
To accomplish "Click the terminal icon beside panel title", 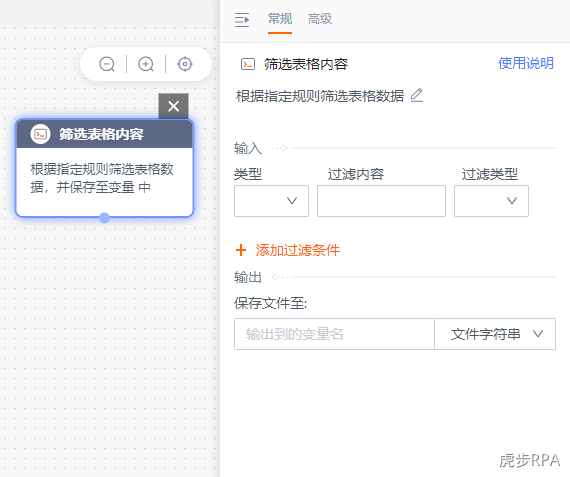I will point(248,64).
